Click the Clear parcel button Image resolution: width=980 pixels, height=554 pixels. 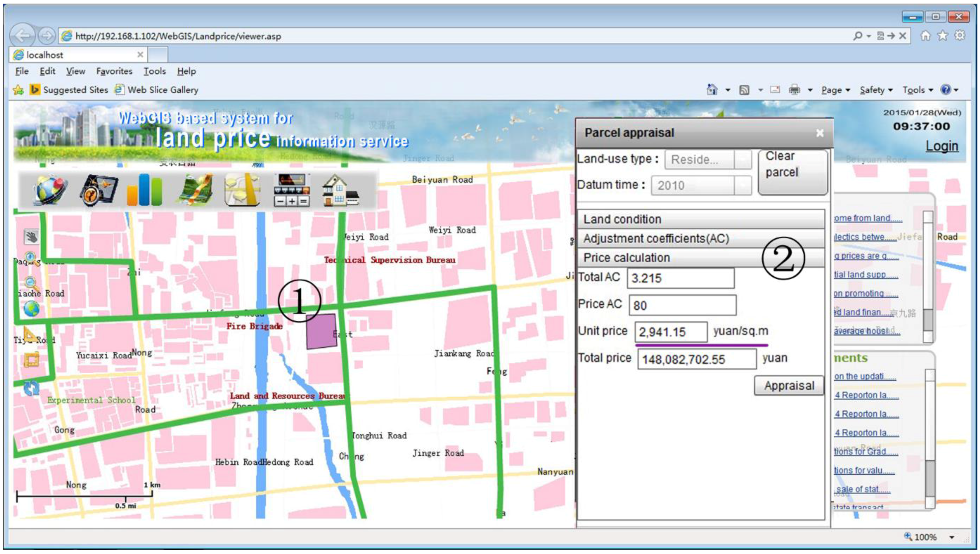(x=793, y=172)
